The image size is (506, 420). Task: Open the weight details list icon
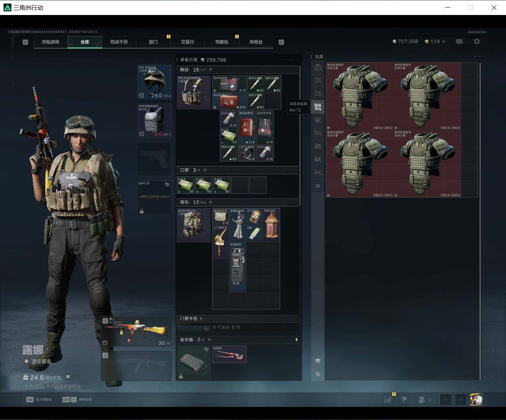pos(68,377)
